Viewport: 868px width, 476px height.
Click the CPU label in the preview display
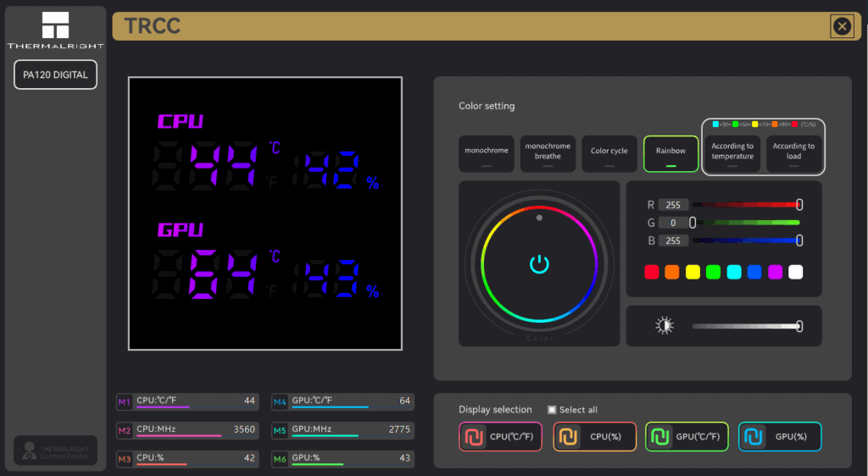click(181, 121)
